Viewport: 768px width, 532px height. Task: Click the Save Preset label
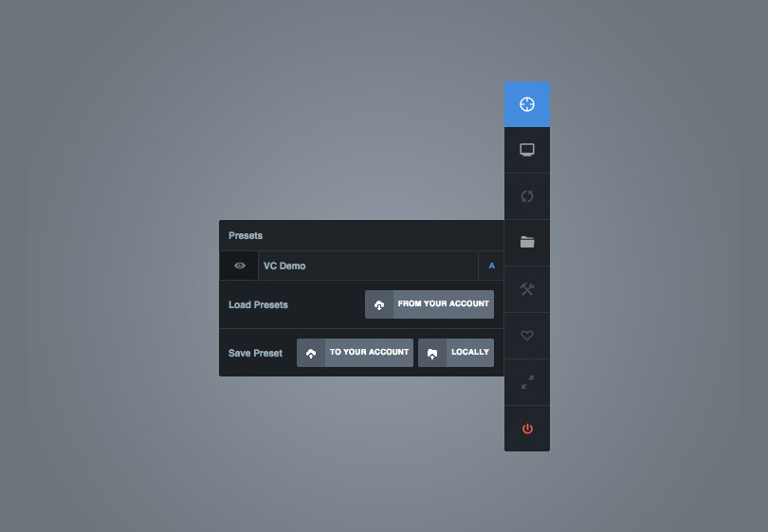255,353
